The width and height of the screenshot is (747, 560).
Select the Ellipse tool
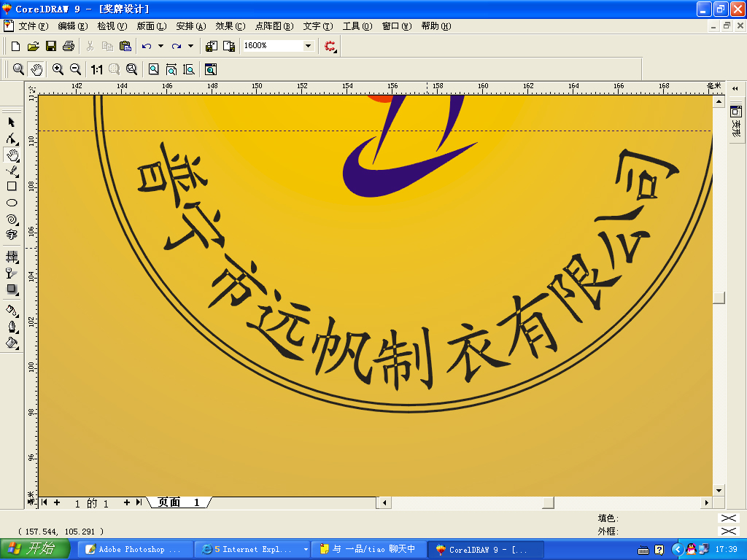12,203
